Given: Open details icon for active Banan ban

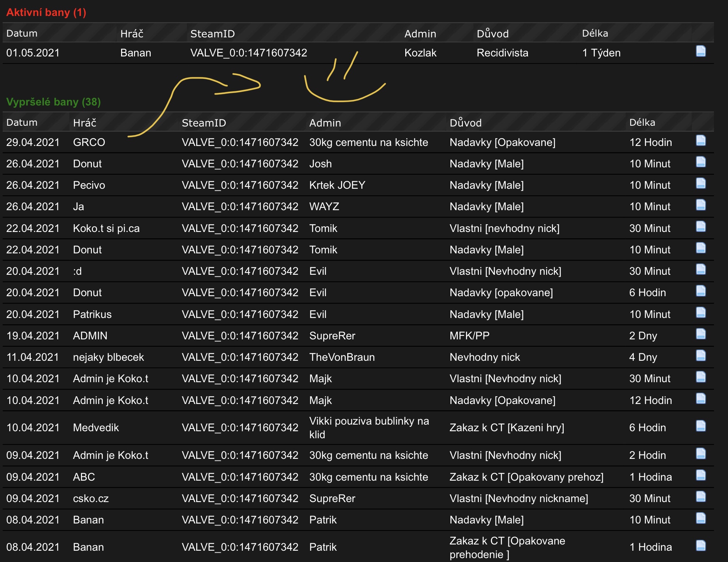Looking at the screenshot, I should [700, 51].
